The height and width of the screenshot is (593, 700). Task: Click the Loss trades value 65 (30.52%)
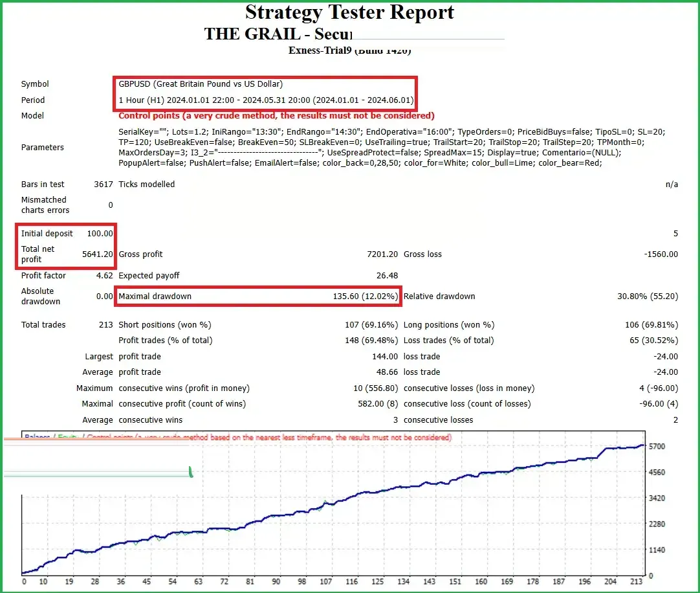[x=653, y=341]
